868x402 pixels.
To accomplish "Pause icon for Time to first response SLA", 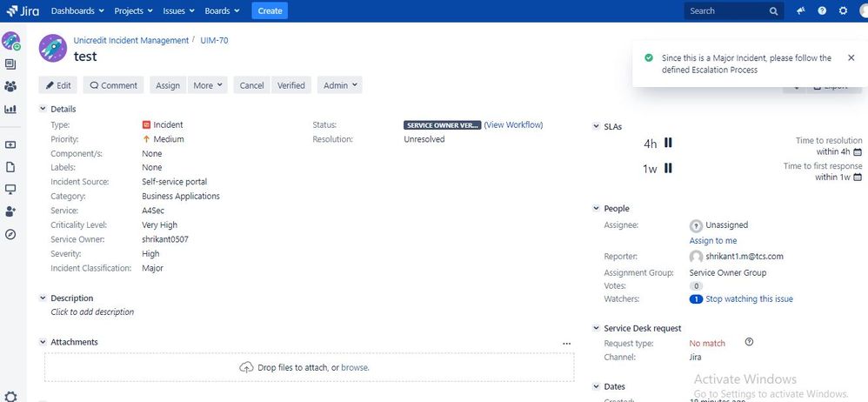I will [668, 168].
